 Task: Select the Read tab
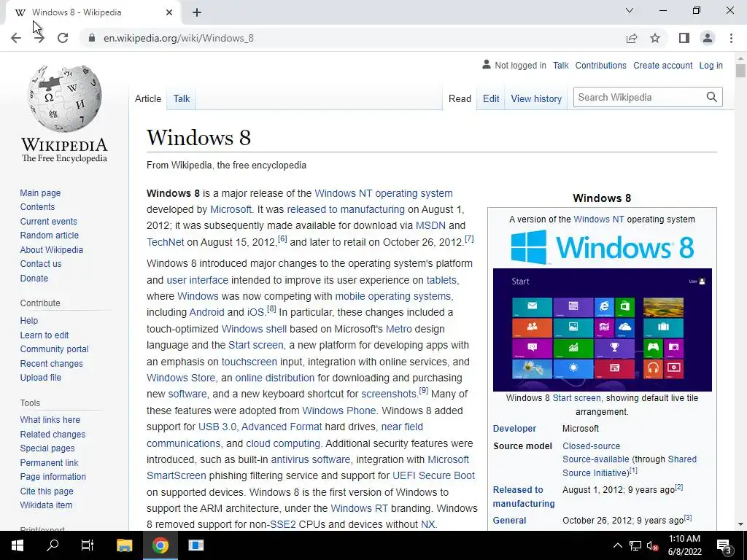tap(460, 98)
